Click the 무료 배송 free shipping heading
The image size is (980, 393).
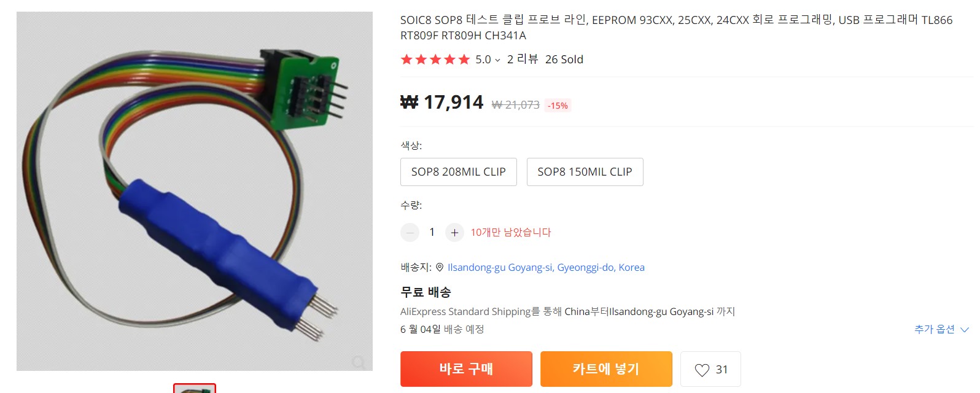pyautogui.click(x=426, y=292)
